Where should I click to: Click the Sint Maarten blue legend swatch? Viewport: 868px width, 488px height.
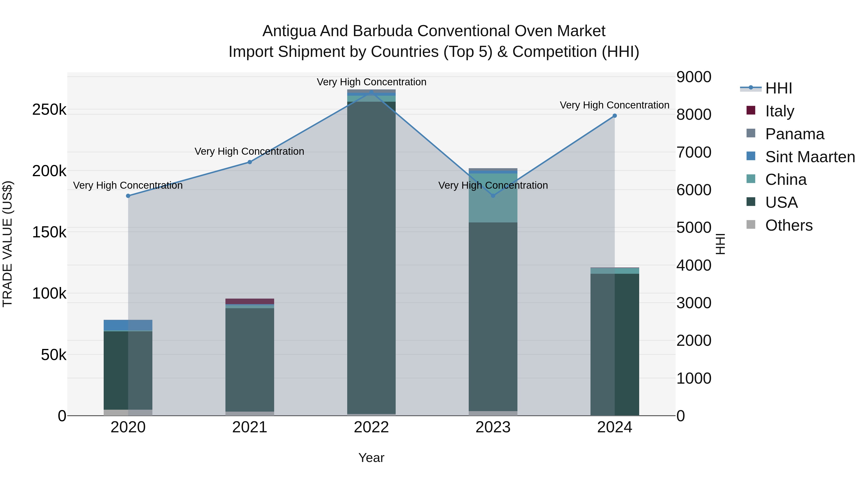click(751, 156)
